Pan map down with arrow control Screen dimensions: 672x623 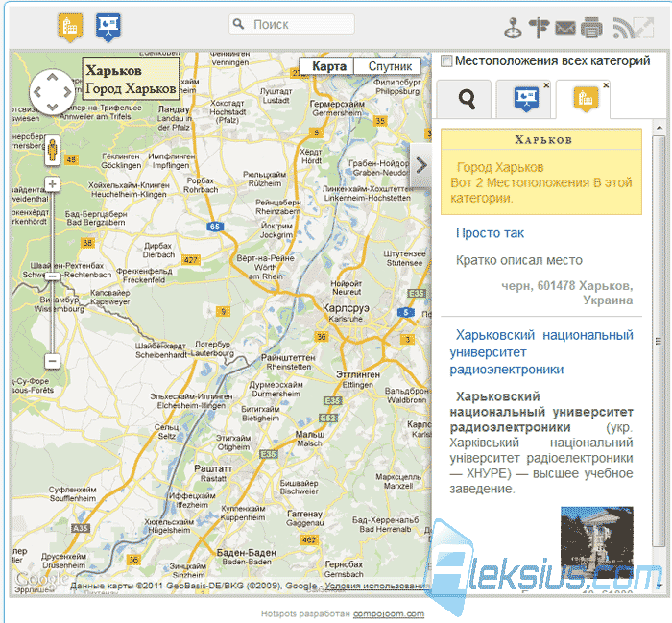tap(52, 107)
